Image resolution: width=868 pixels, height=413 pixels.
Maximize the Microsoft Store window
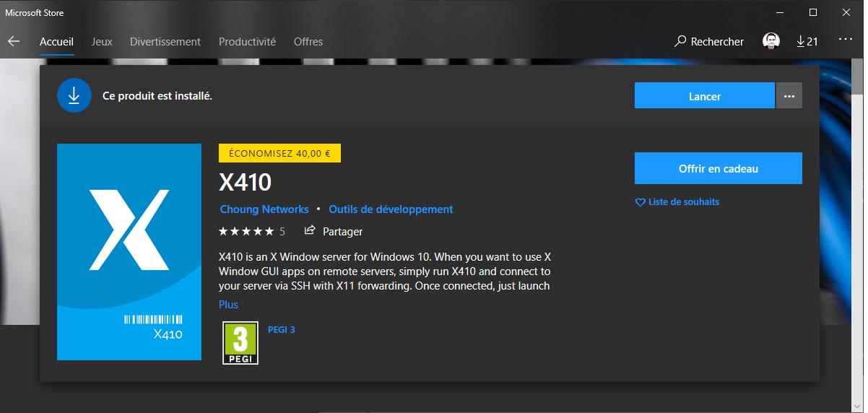813,12
